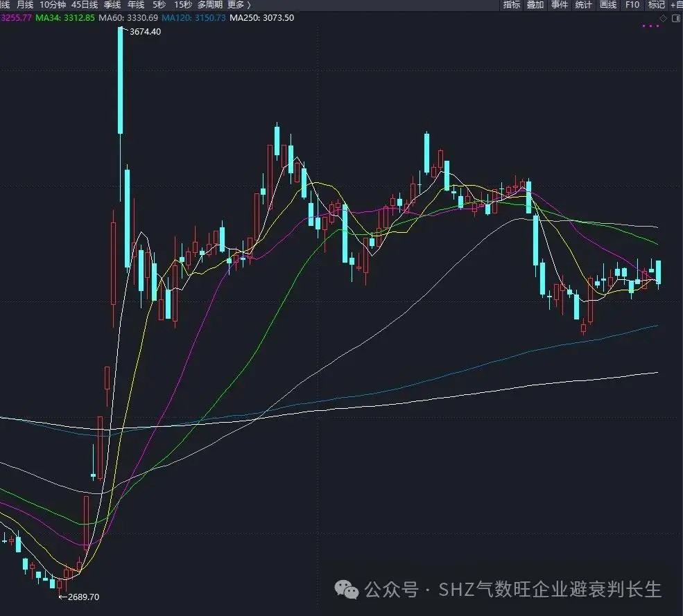Click the purple three-dots indicator
This screenshot has width=683, height=616.
pos(650,26)
